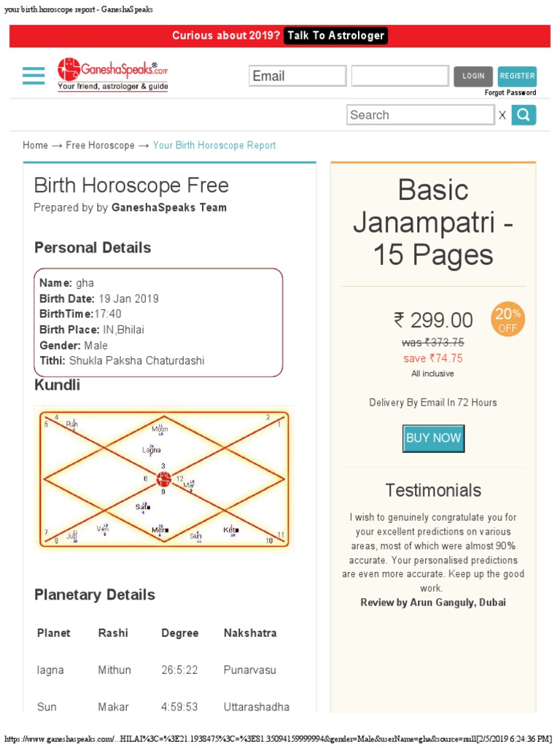Image resolution: width=560 pixels, height=747 pixels.
Task: Open Basic Janampatri - 15 Pages heading
Action: (x=433, y=222)
